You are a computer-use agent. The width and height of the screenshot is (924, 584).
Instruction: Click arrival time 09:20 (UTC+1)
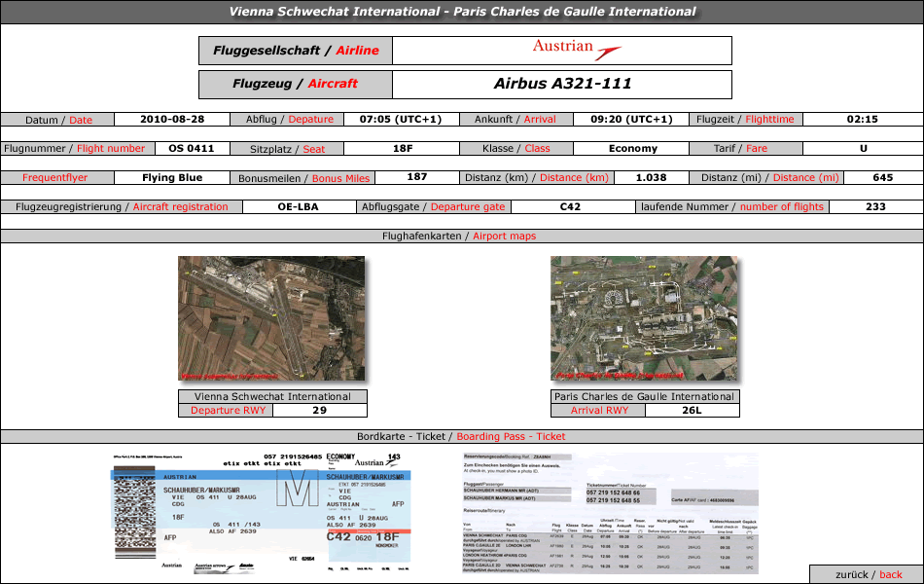pos(631,119)
